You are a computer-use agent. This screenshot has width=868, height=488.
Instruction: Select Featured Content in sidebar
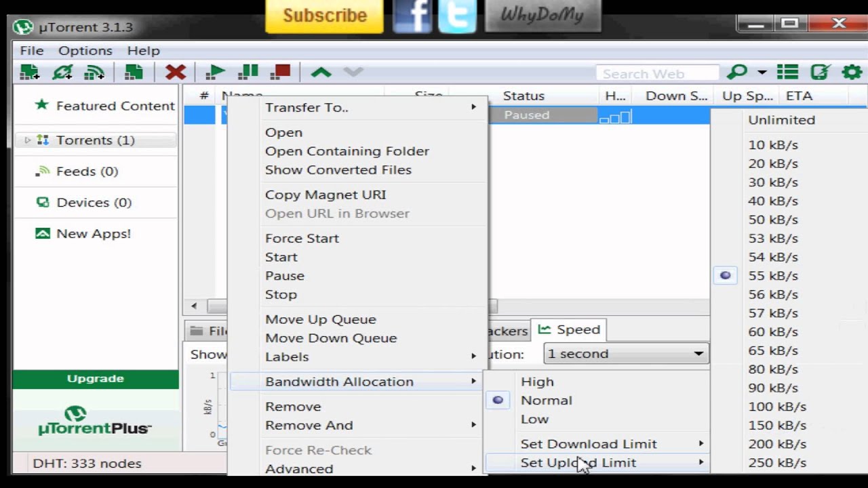tap(115, 106)
